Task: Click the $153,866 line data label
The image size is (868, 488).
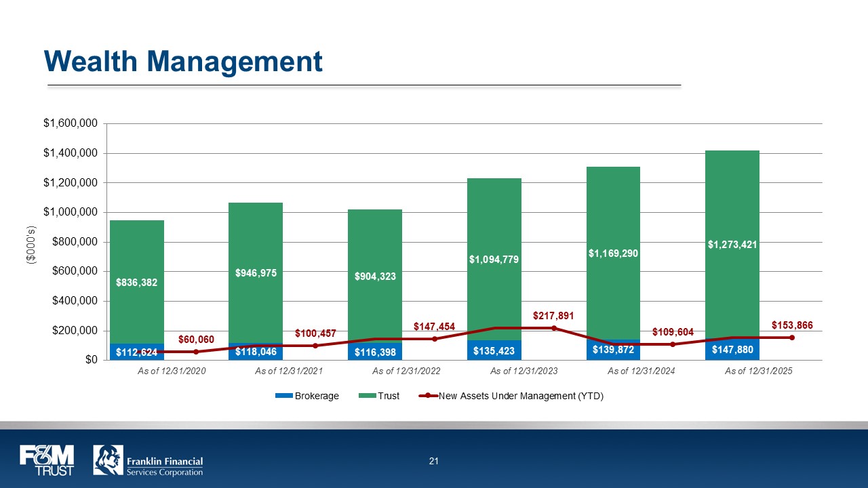Action: click(792, 325)
